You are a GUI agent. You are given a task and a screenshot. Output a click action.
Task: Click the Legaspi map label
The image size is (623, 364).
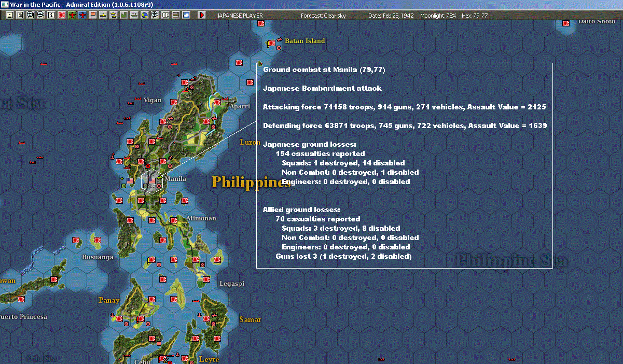pos(232,284)
